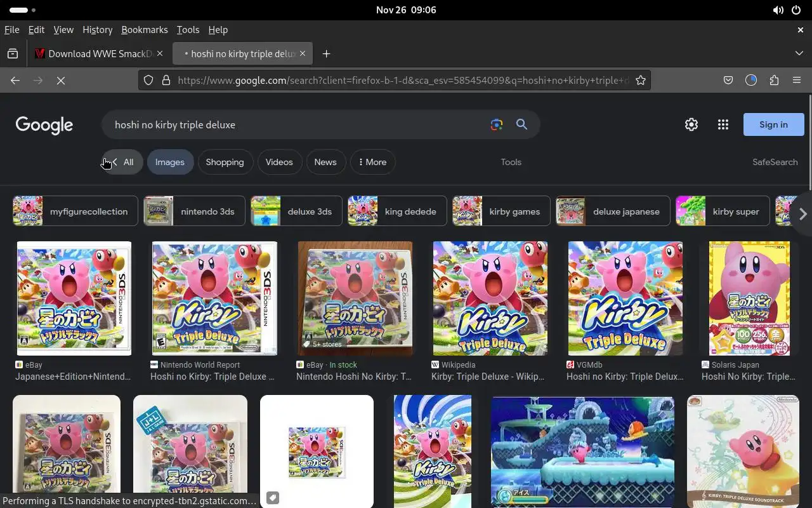
Task: Close the Firefox window with X
Action: point(801,30)
